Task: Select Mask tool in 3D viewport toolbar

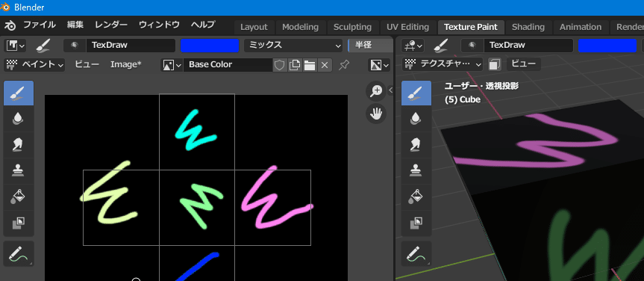Action: [x=416, y=223]
